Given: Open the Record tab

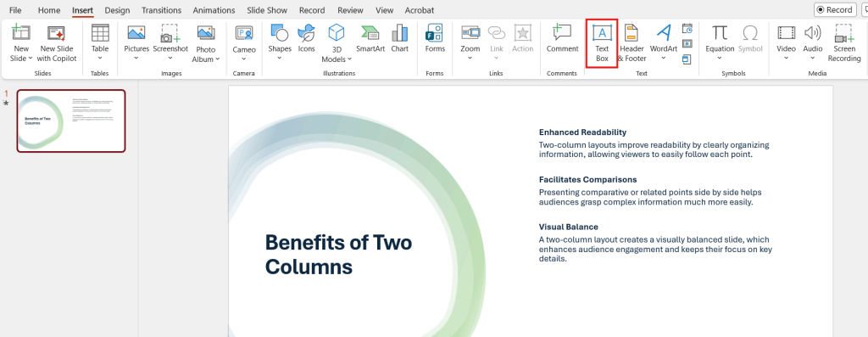Looking at the screenshot, I should coord(312,10).
